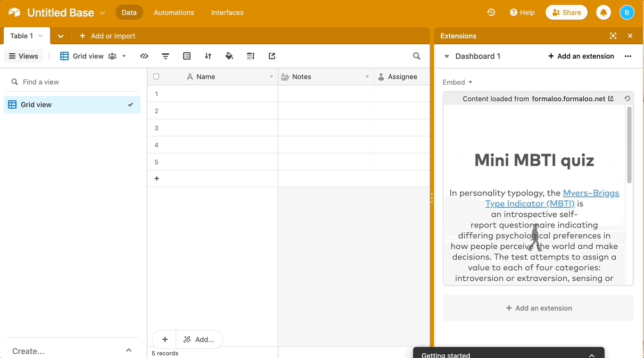Open the Sort settings icon
The image size is (644, 358).
tap(208, 56)
